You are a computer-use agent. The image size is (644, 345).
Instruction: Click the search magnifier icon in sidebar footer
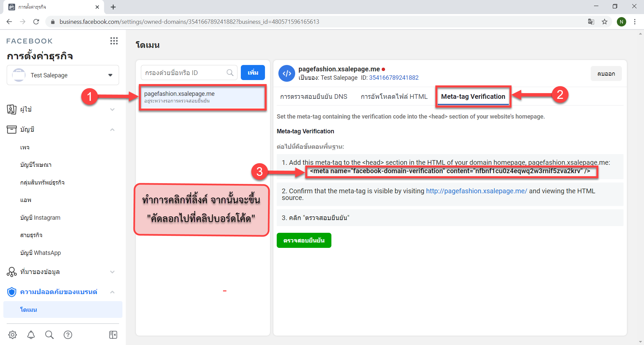pyautogui.click(x=49, y=335)
